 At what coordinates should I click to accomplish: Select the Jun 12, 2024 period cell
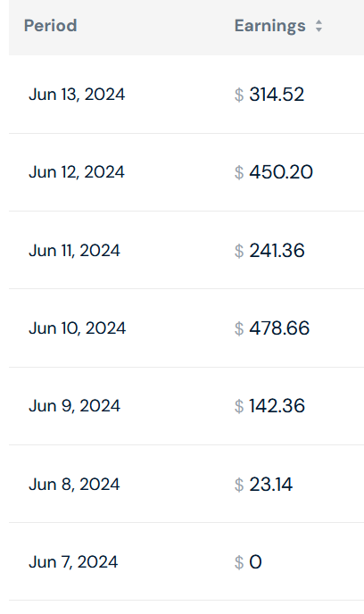(x=77, y=172)
